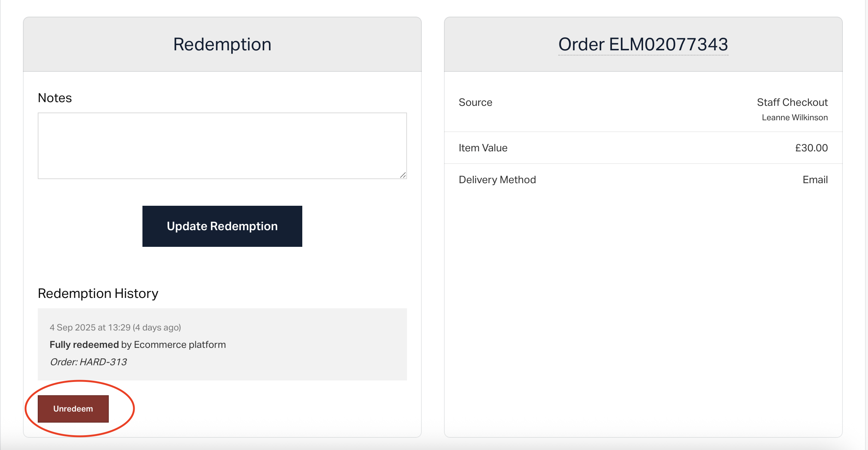868x450 pixels.
Task: Click the Delivery Method label
Action: 497,180
